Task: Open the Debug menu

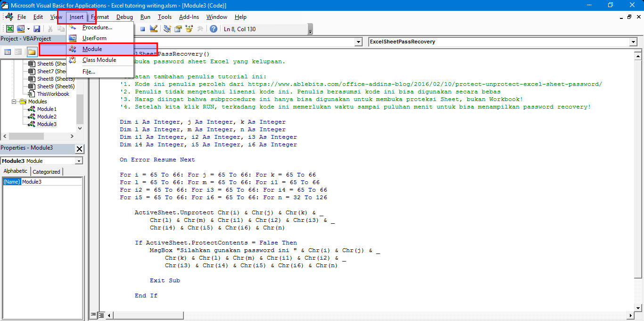Action: [124, 17]
